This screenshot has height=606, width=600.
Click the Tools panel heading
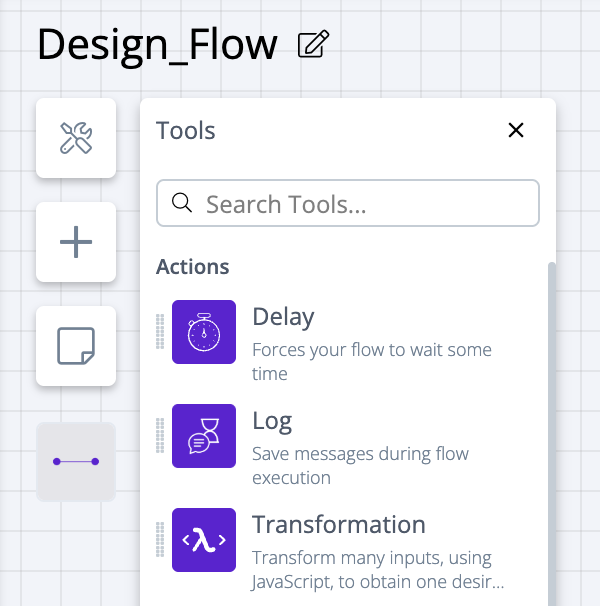click(x=186, y=131)
